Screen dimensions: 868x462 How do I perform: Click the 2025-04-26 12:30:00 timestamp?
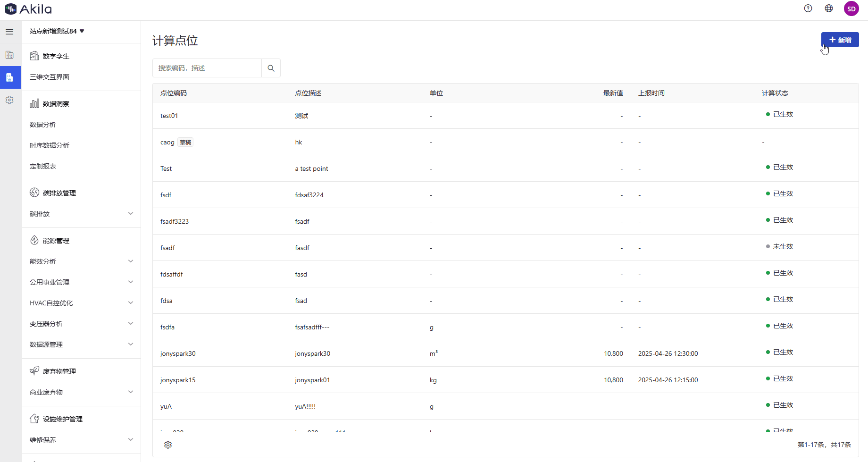click(x=668, y=353)
